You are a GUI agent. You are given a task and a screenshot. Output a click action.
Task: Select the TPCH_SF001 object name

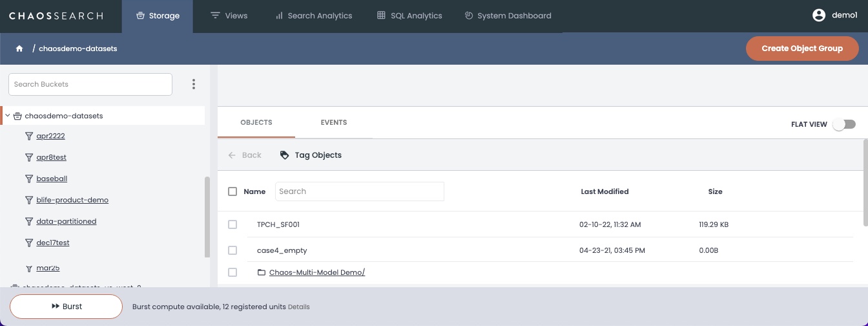click(278, 224)
